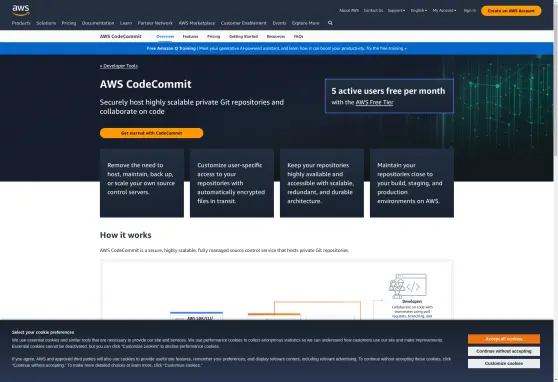558x382 pixels.
Task: Expand the free training banner arrow
Action: (405, 49)
